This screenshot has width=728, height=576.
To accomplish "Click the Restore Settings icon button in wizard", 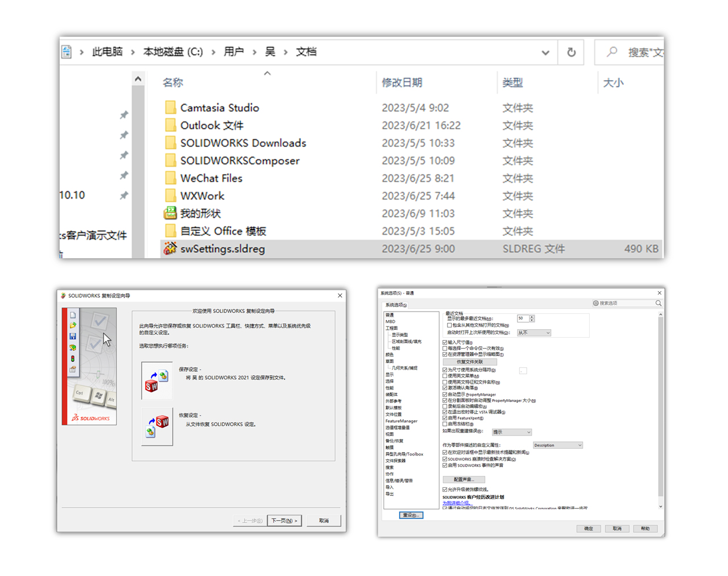I will coord(157,426).
